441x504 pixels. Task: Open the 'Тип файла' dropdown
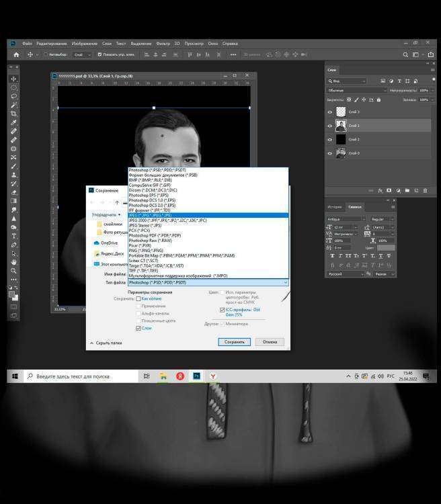(208, 283)
